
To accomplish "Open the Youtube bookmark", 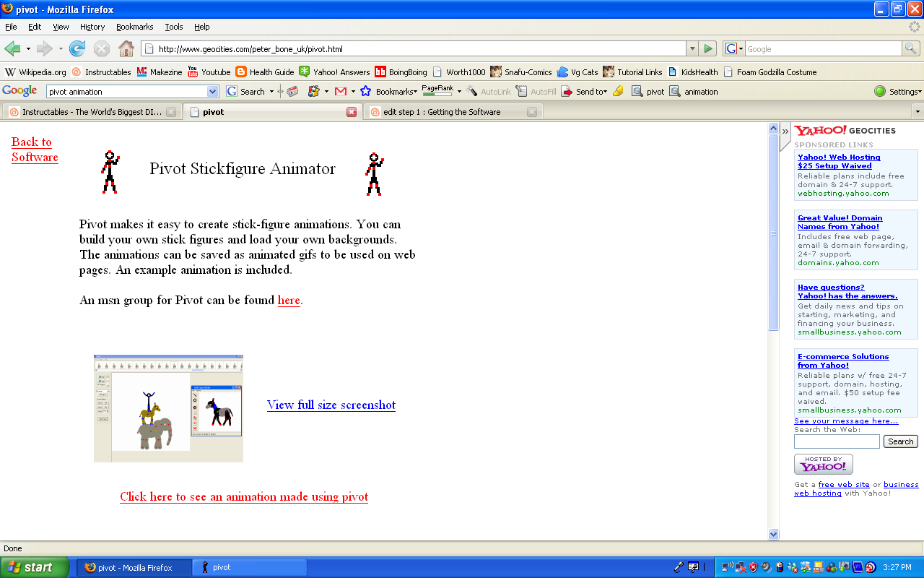I will coord(209,72).
